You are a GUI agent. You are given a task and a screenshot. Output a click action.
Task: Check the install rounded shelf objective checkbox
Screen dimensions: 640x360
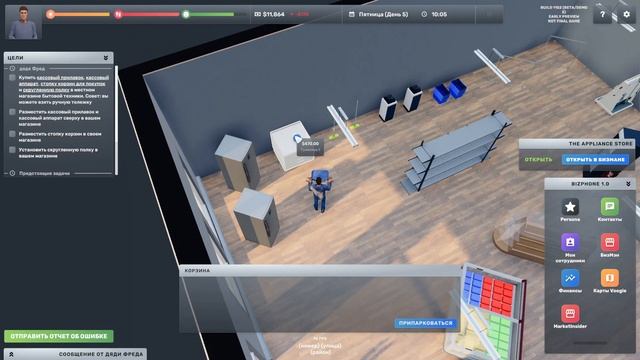pos(12,150)
